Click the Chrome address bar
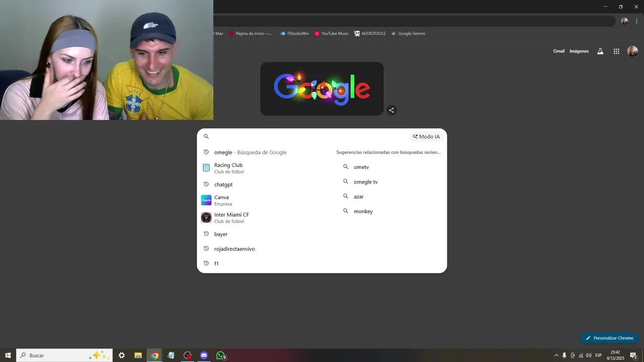Image resolution: width=644 pixels, height=362 pixels. click(414, 21)
